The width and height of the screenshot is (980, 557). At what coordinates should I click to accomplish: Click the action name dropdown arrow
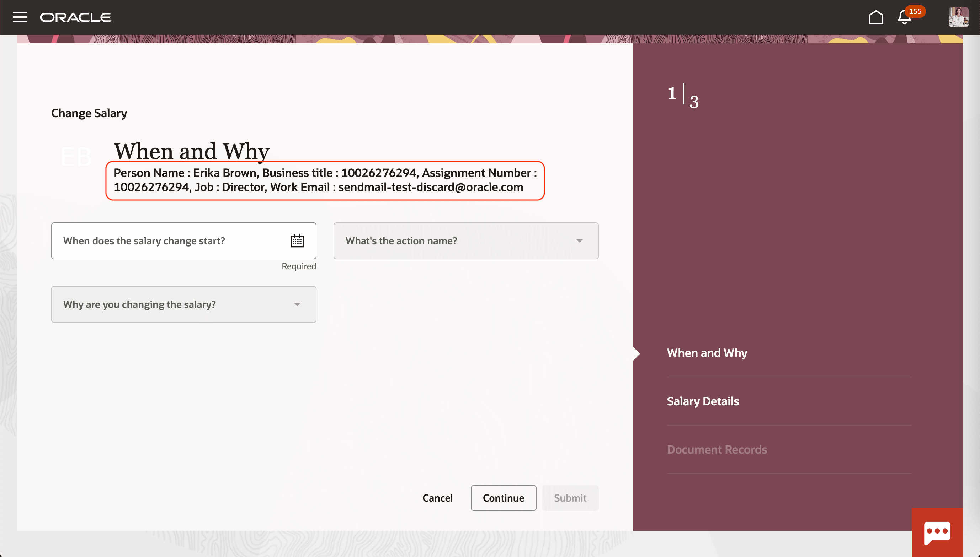(x=579, y=241)
